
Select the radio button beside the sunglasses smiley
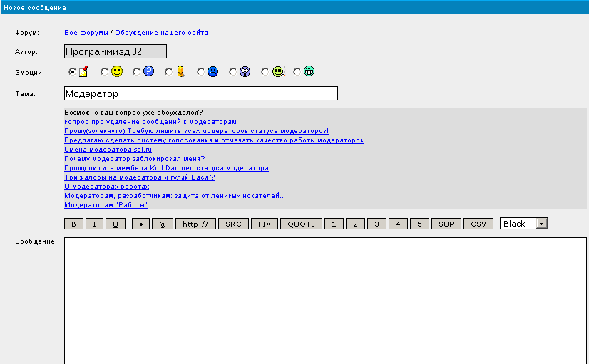click(x=265, y=72)
